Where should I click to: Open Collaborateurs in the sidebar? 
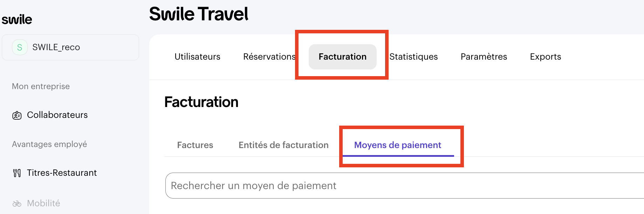pos(57,115)
